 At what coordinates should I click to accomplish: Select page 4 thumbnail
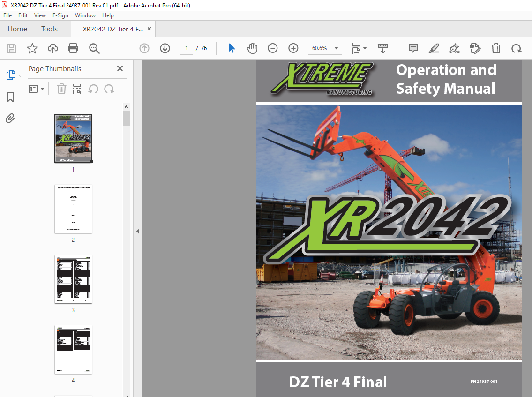tap(73, 350)
